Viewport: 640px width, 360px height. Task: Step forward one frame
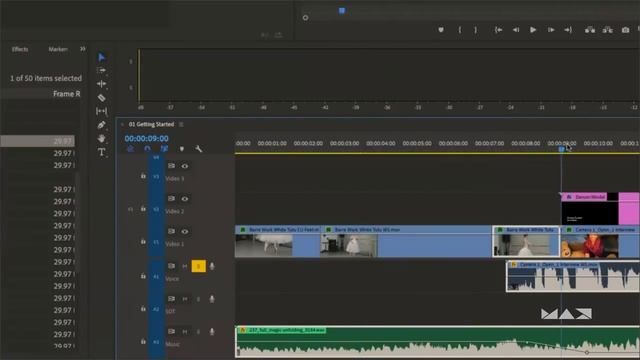[551, 30]
